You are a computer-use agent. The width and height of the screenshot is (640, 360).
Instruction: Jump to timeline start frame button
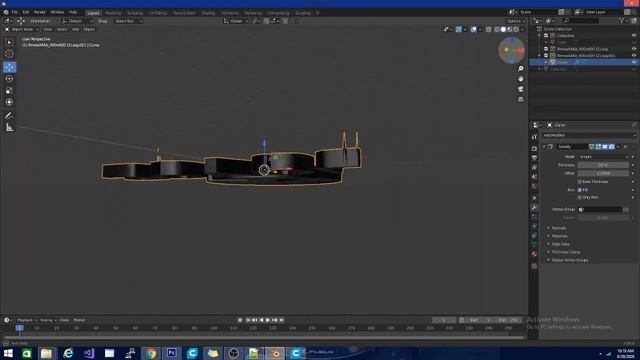click(x=248, y=320)
